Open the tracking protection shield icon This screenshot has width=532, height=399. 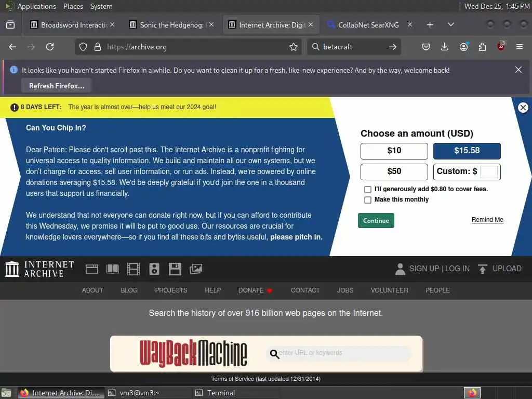tap(83, 47)
